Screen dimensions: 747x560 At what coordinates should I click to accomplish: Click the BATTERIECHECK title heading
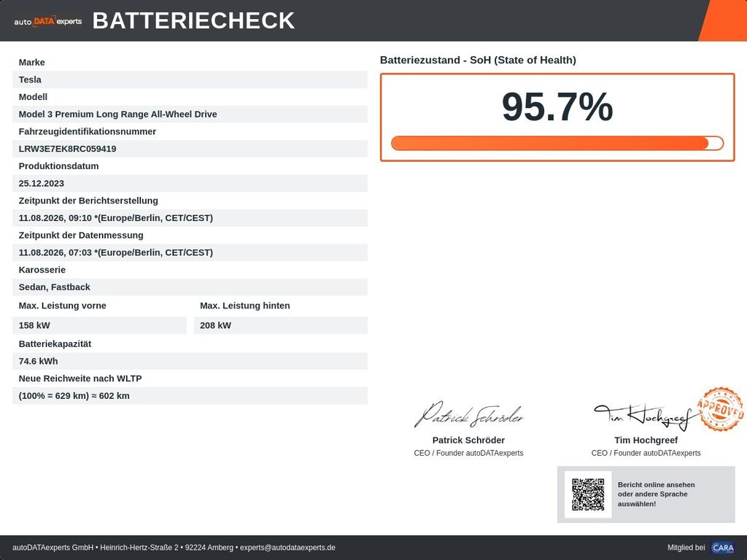(x=193, y=20)
